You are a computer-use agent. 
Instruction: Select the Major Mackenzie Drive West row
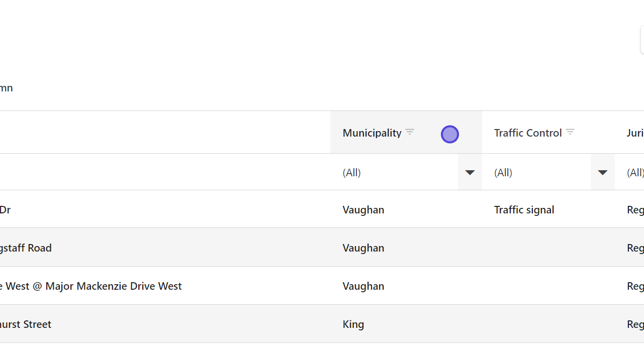coord(90,286)
